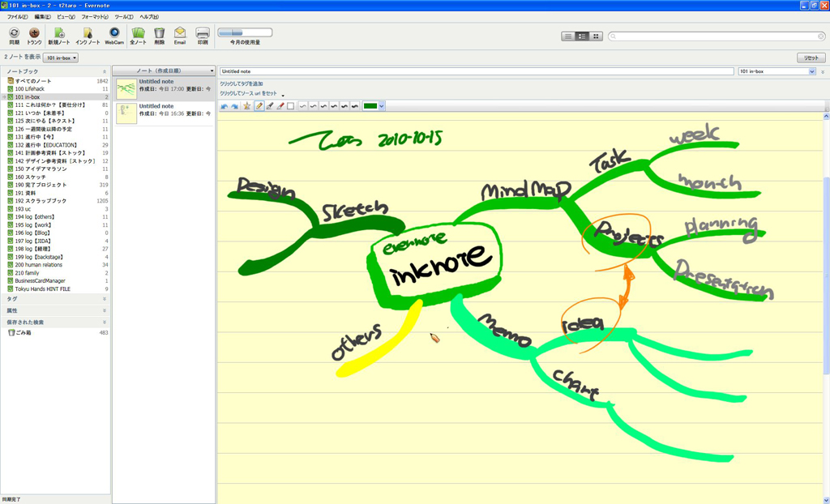Open the WebCam note tool
830x504 pixels.
tap(114, 34)
